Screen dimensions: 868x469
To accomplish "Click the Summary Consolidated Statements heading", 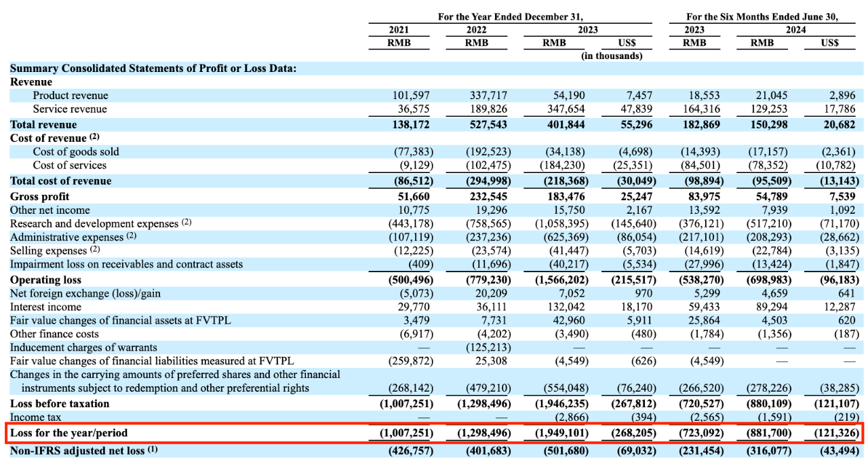I will (x=153, y=69).
